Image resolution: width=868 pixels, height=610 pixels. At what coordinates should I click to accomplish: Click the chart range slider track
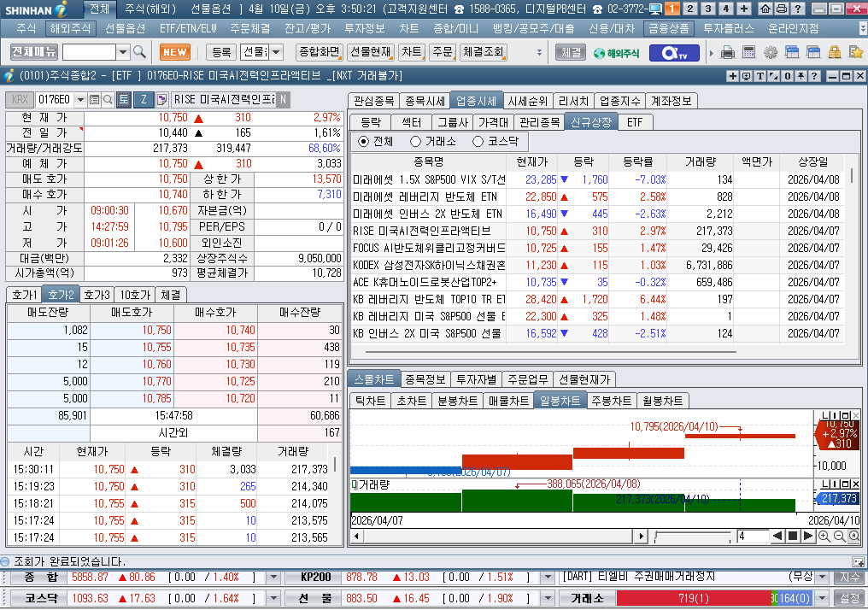tap(693, 536)
